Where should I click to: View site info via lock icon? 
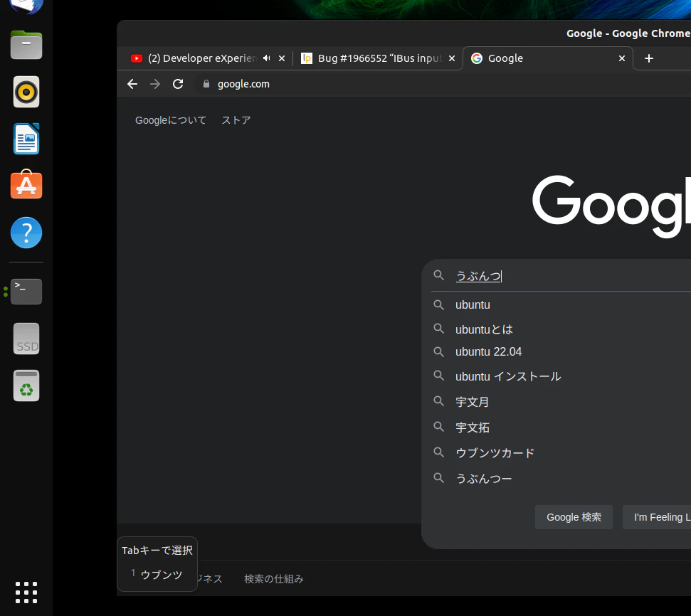coord(206,84)
